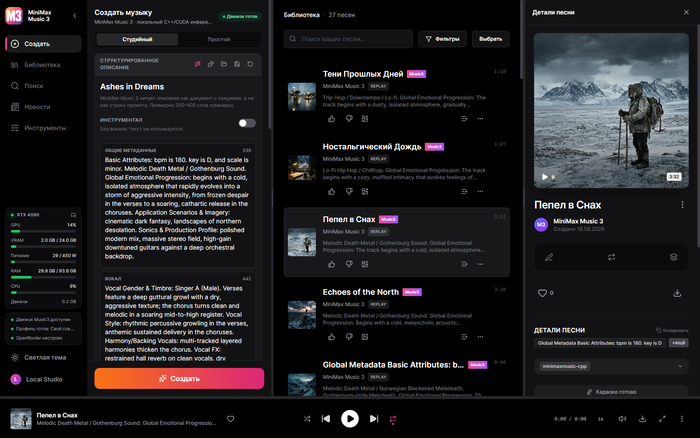Toggle repeat mode in the bottom player

pyautogui.click(x=393, y=419)
